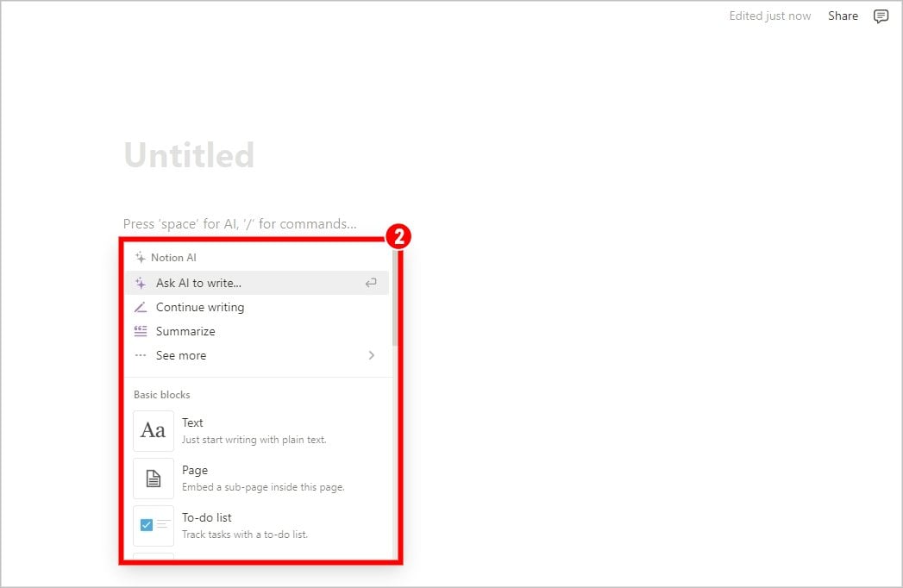The image size is (903, 588).
Task: Click the Aa Text block thumbnail
Action: pos(154,431)
